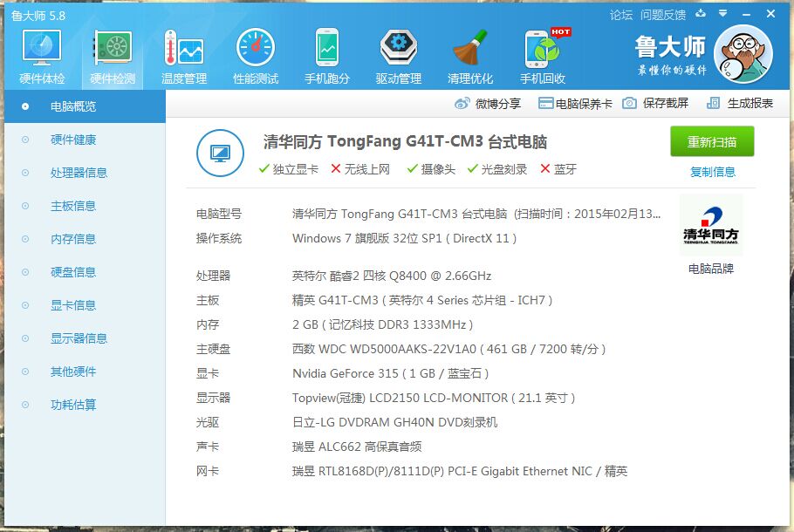The image size is (794, 532).
Task: Click 无线上网 feature indicator
Action: tap(360, 169)
